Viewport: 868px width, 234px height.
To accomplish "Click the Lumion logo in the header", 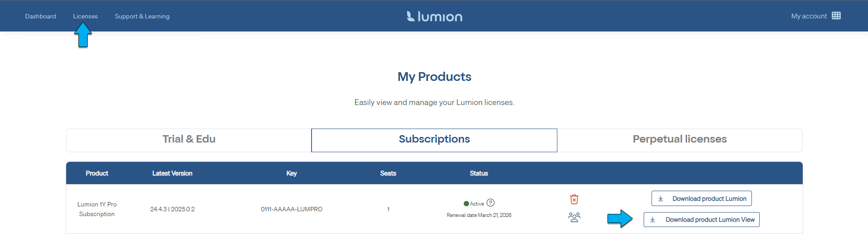I will click(x=434, y=16).
